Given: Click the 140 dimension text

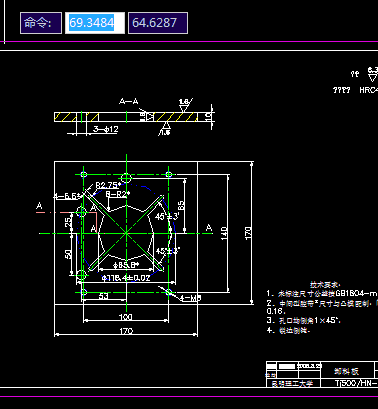Looking at the screenshot, I should (224, 233).
